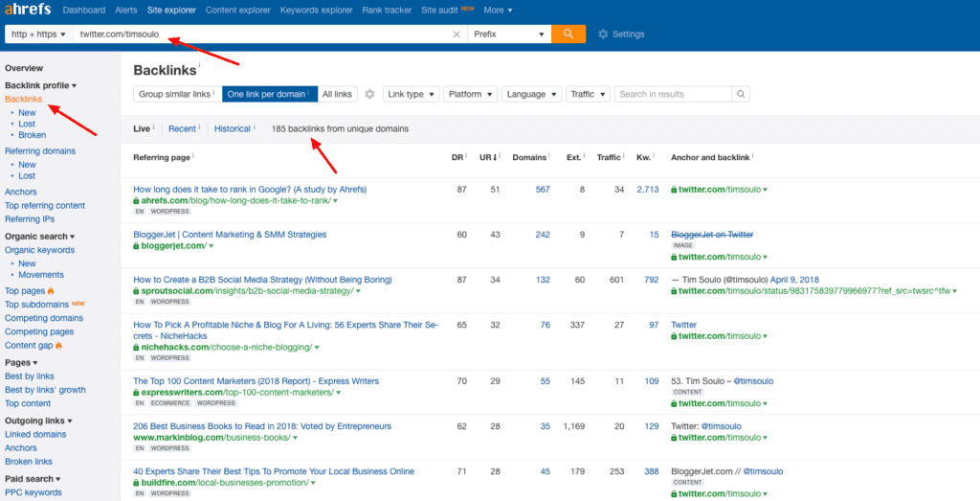The height and width of the screenshot is (501, 980).
Task: Open the http + https protocol dropdown
Action: [x=38, y=34]
